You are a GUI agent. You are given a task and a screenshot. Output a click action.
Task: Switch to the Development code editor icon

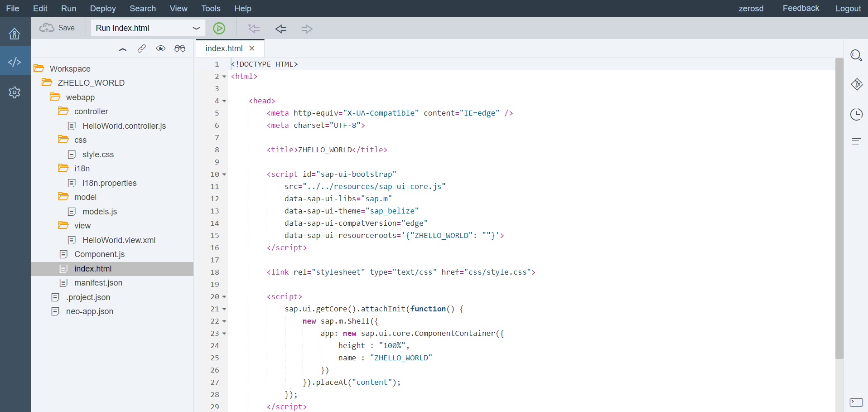click(x=14, y=62)
